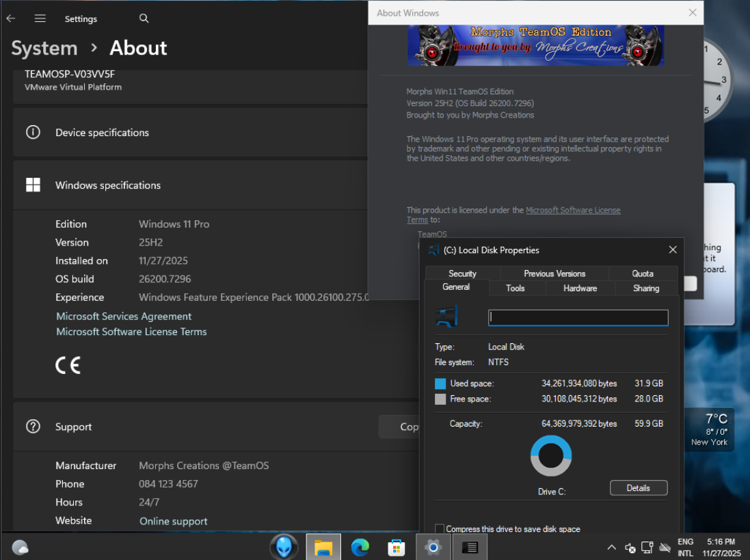The width and height of the screenshot is (750, 560).
Task: Open the Alienware Start button in taskbar
Action: click(x=284, y=547)
